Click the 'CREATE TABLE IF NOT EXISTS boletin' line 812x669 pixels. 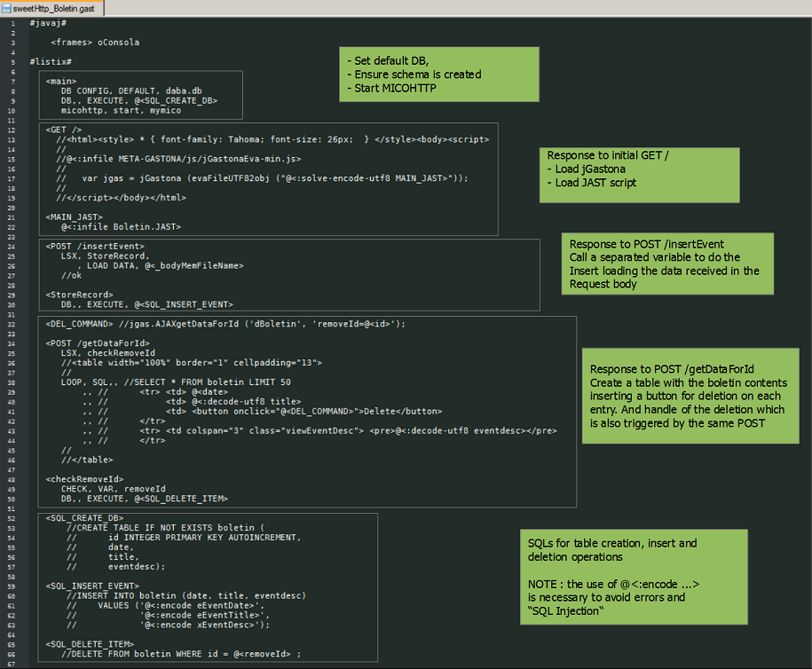[166, 528]
